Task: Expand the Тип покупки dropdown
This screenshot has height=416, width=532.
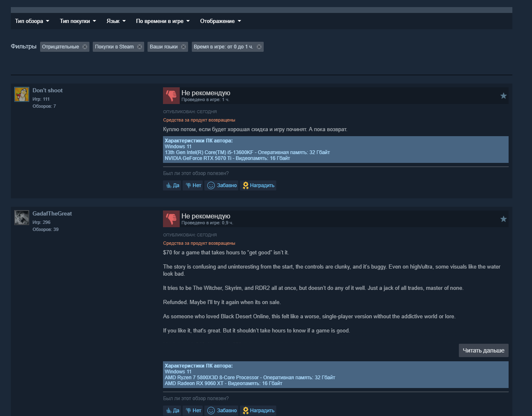Action: click(78, 21)
